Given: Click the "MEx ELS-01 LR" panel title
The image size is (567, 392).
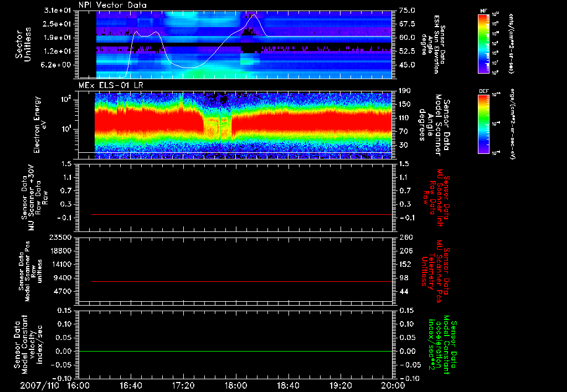Looking at the screenshot, I should [111, 86].
